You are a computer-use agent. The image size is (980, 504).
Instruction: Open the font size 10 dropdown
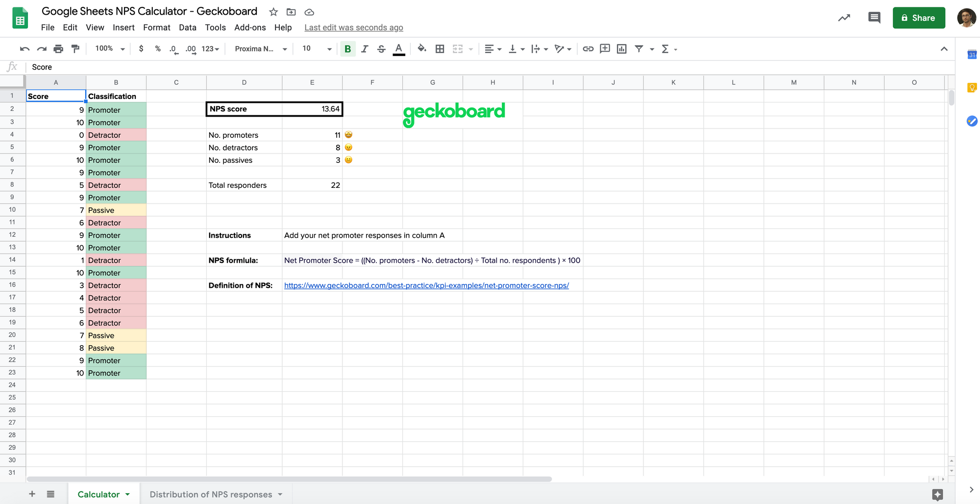pyautogui.click(x=317, y=49)
